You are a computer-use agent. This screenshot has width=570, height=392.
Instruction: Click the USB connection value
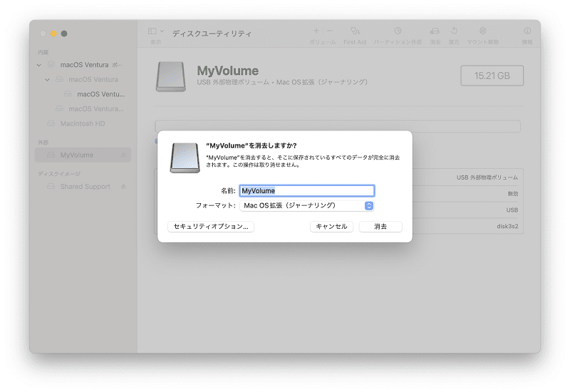click(x=512, y=210)
